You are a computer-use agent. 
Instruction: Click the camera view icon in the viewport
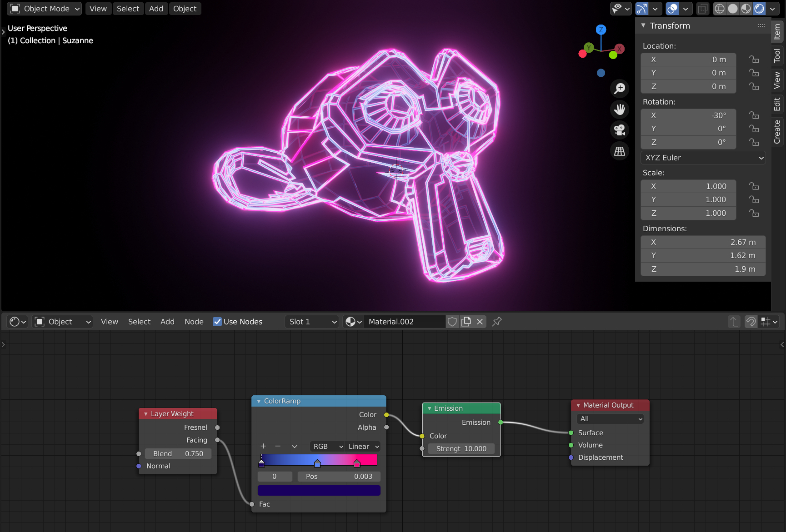point(619,130)
